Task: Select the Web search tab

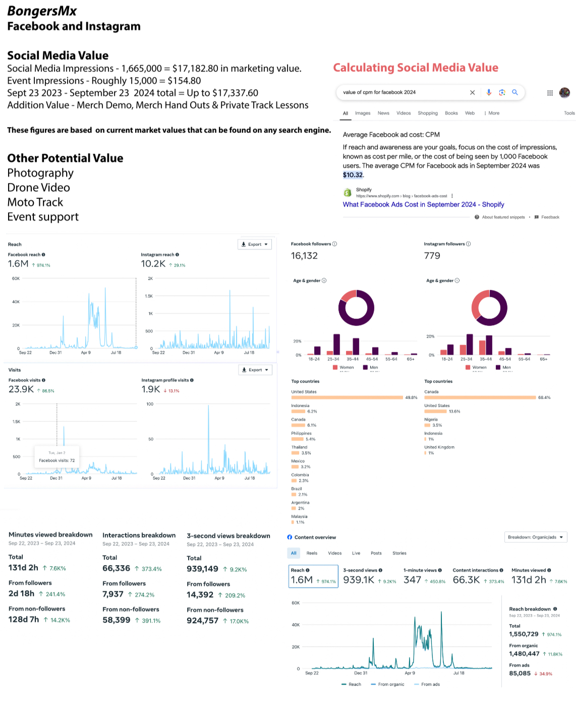Action: (x=470, y=113)
